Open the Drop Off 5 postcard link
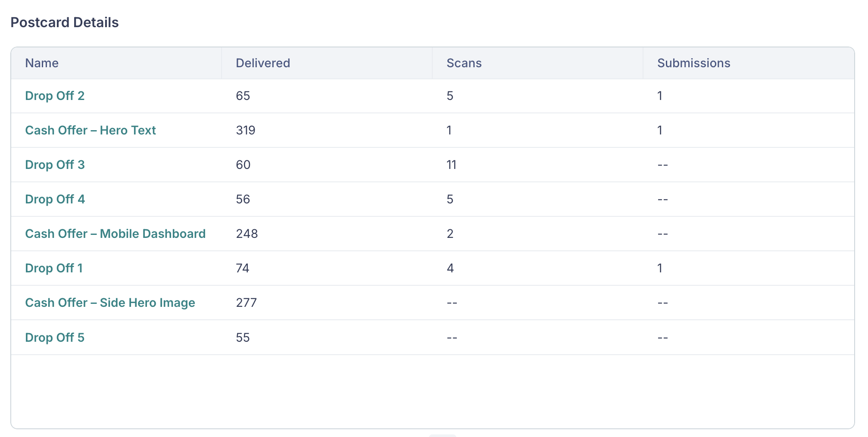 (55, 337)
